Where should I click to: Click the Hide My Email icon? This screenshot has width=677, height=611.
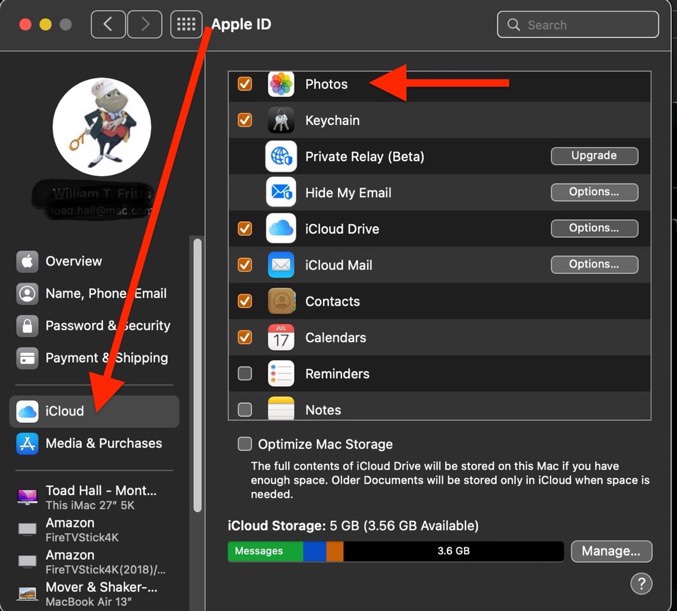click(281, 193)
